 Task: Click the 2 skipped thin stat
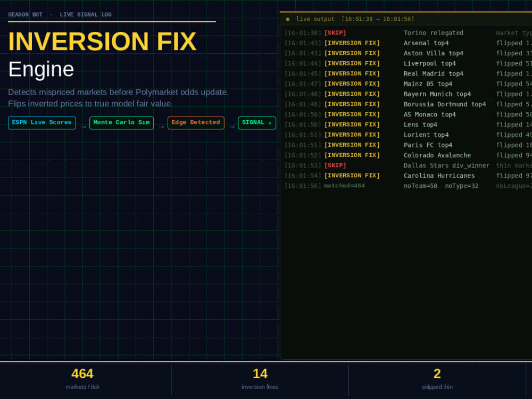click(437, 379)
